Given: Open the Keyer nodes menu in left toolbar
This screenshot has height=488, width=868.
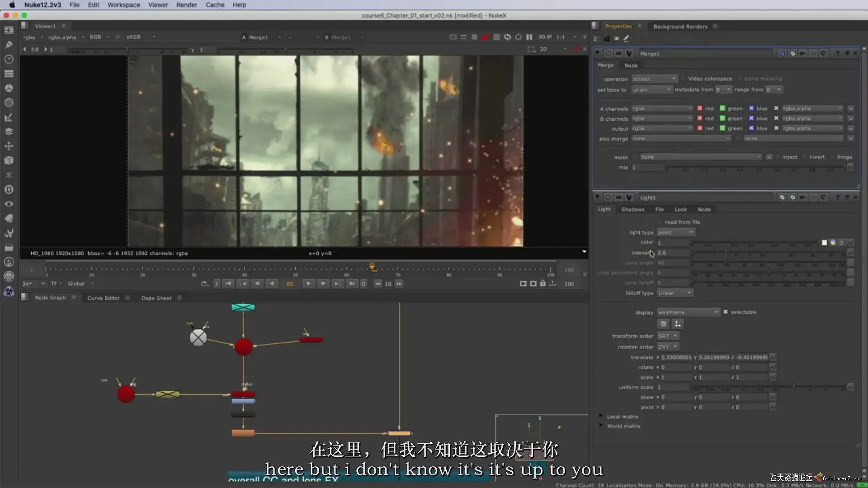Looking at the screenshot, I should 9,117.
